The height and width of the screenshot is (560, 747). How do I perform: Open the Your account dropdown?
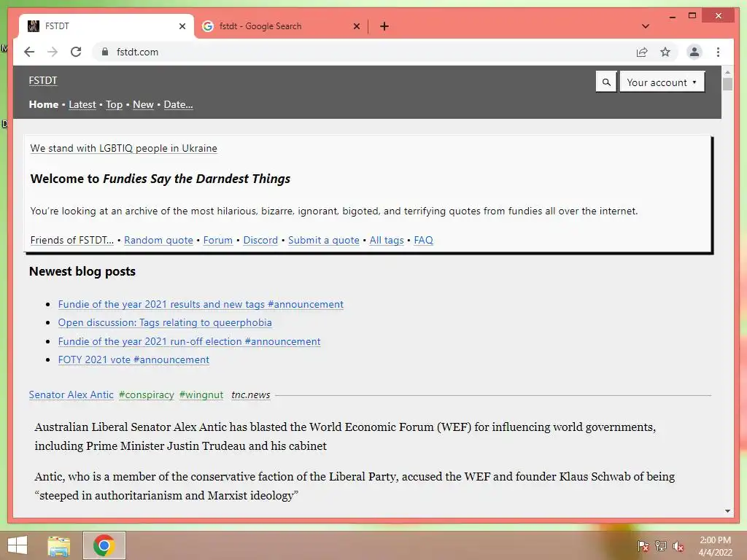[662, 82]
